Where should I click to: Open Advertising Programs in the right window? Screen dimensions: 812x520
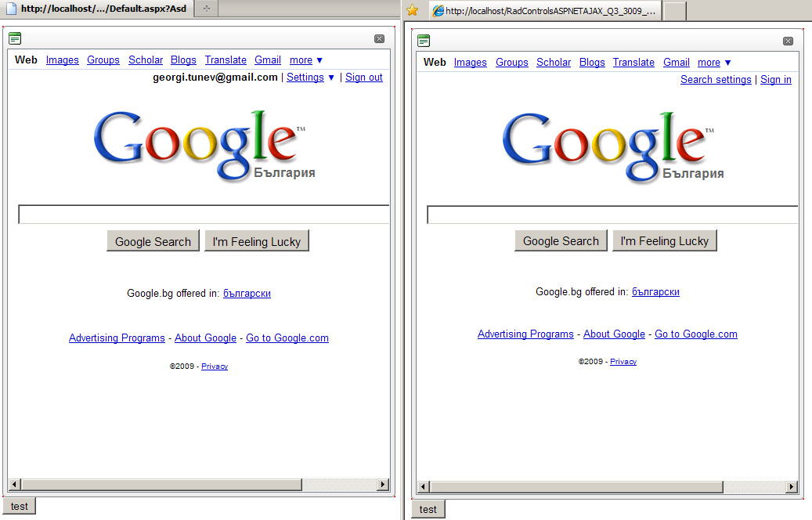click(x=525, y=334)
